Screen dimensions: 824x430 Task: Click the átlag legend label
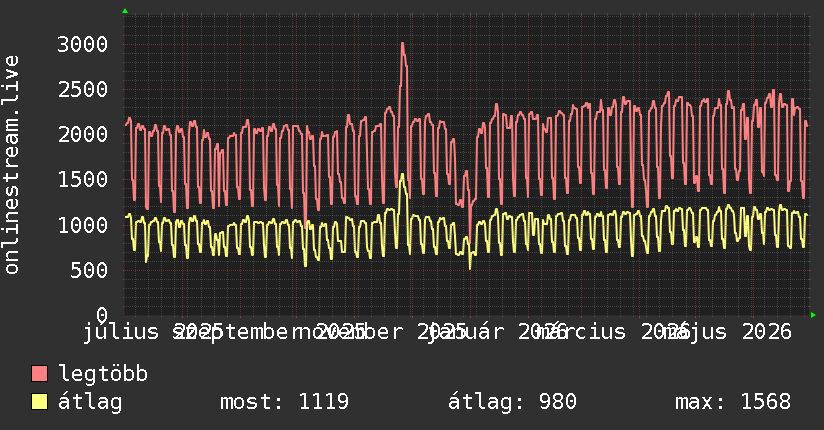pyautogui.click(x=90, y=403)
